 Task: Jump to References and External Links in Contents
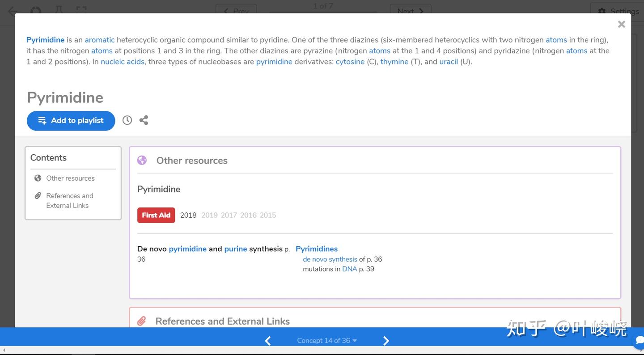coord(69,200)
